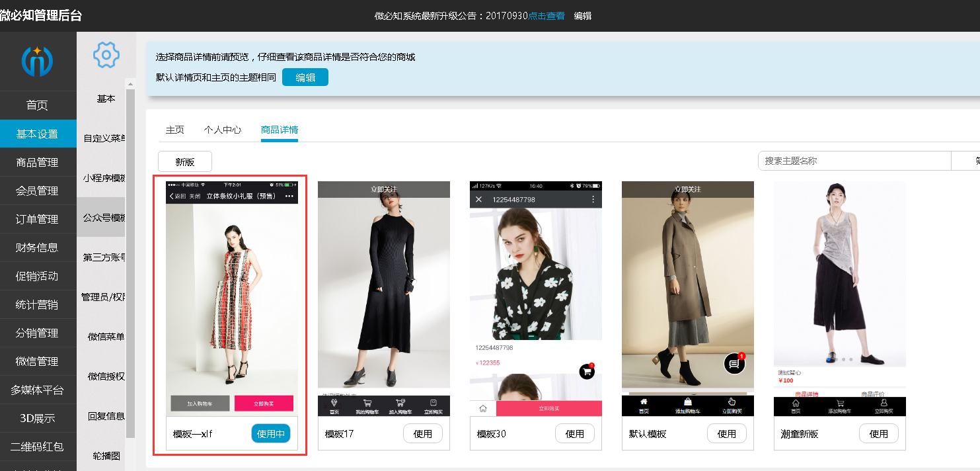Screen dimensions: 980x471
Task: Select 商品管理 in left menu
Action: [x=38, y=162]
